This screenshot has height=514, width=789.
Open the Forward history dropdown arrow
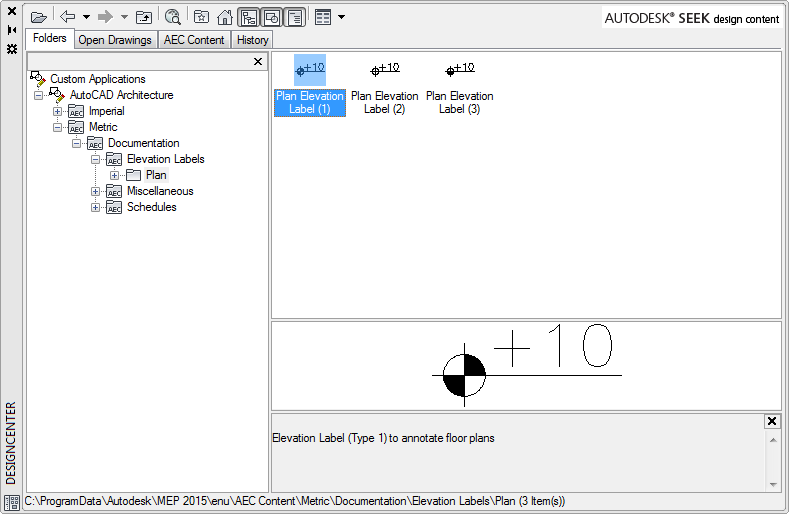(124, 17)
